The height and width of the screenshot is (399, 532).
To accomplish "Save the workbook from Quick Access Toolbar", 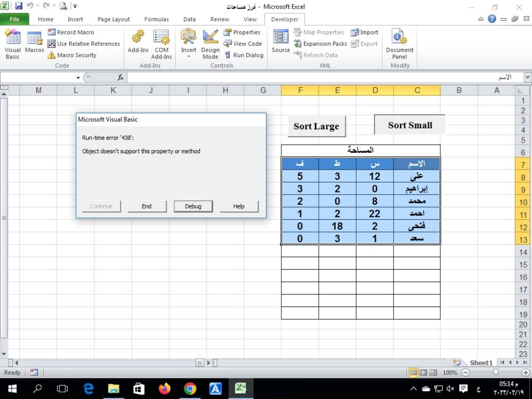I will point(18,6).
